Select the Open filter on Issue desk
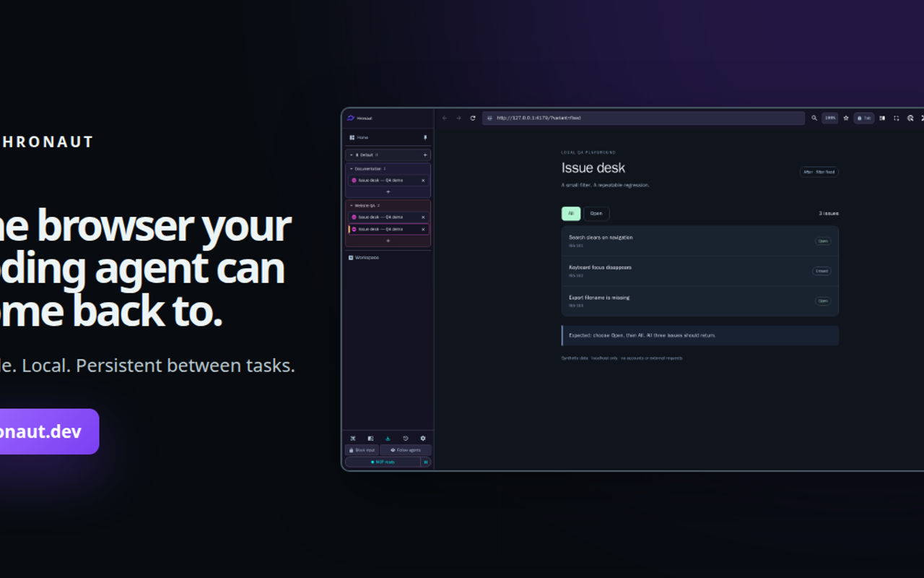 (596, 214)
